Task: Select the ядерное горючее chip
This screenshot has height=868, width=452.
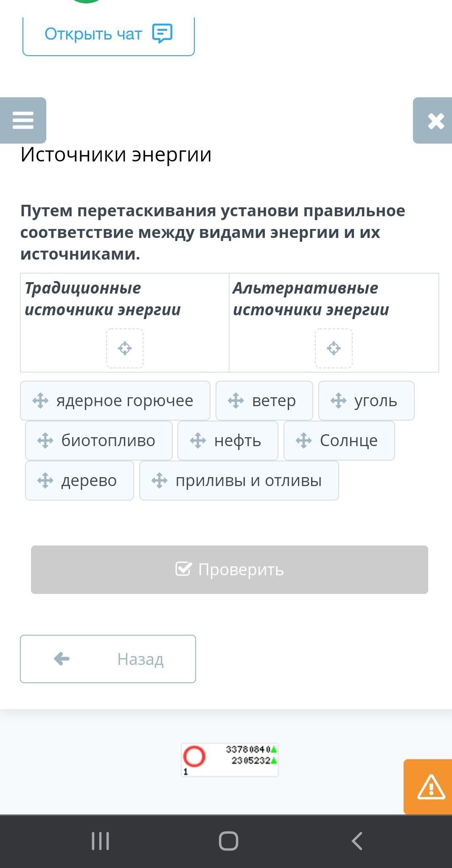Action: tap(115, 401)
